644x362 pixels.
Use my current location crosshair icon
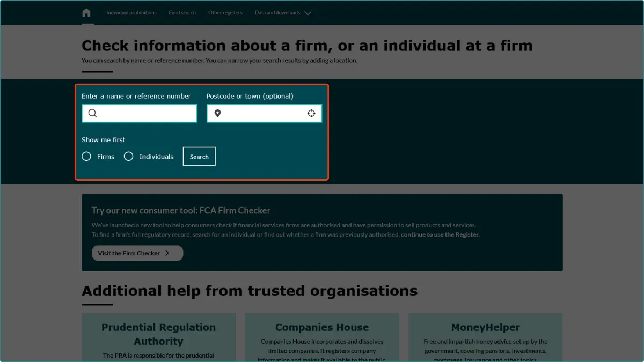pos(311,113)
